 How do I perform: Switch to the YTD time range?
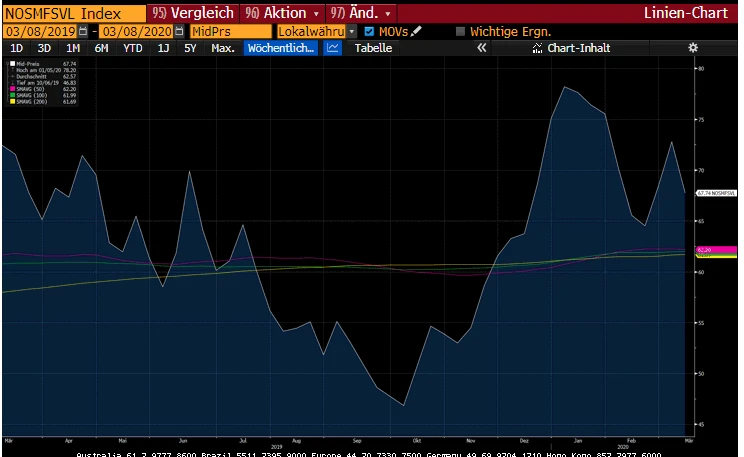point(132,48)
